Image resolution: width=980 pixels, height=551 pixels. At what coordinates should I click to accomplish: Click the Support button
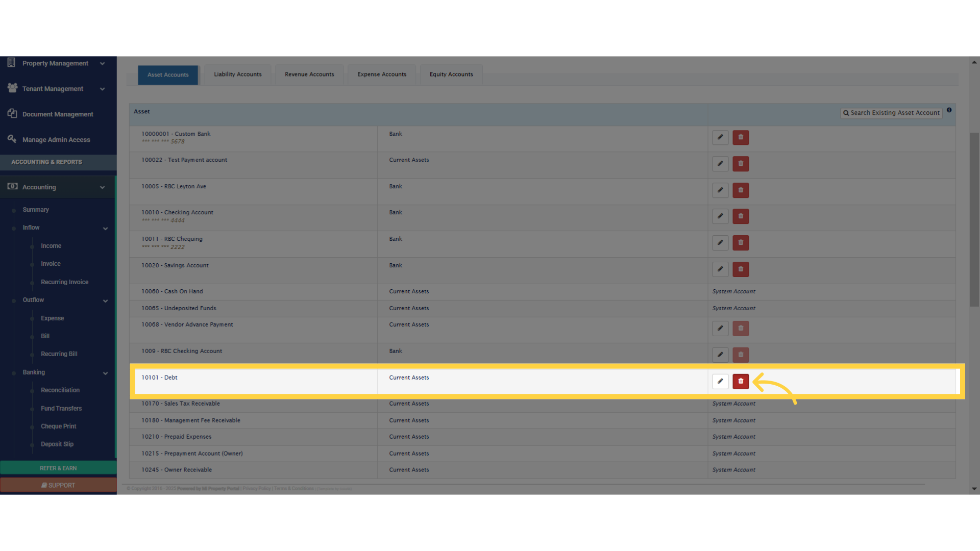click(58, 485)
